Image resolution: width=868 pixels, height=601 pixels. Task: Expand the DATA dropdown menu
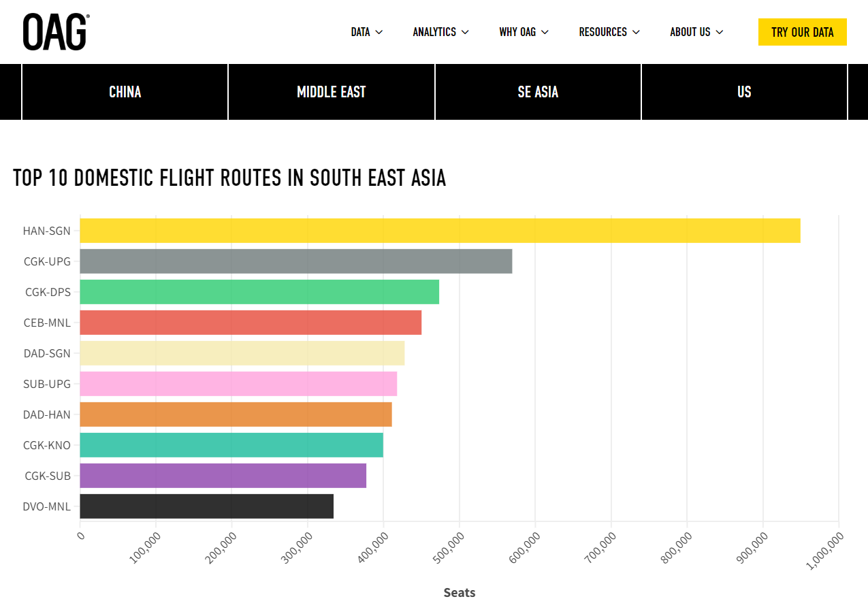click(x=367, y=32)
